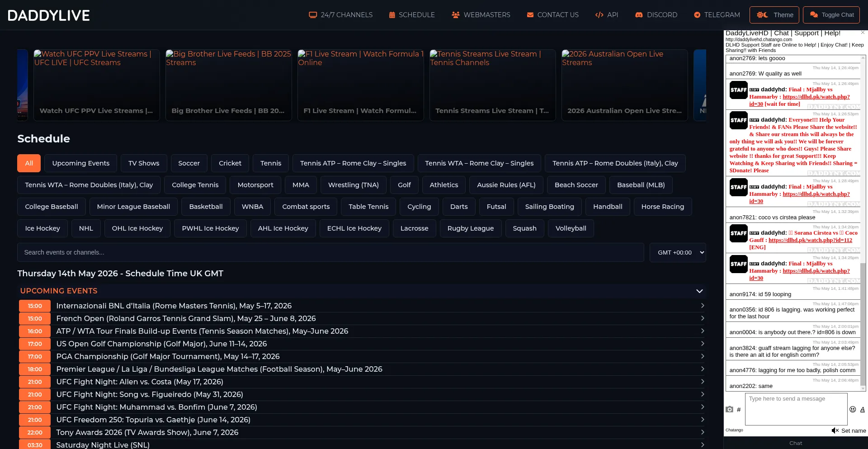Expand the PGA Championship row chevron
This screenshot has height=449, width=868.
(x=703, y=356)
